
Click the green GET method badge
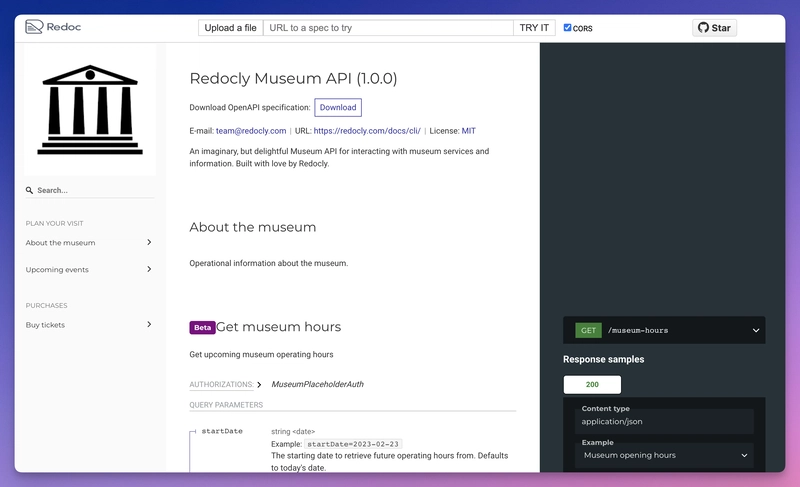point(588,330)
